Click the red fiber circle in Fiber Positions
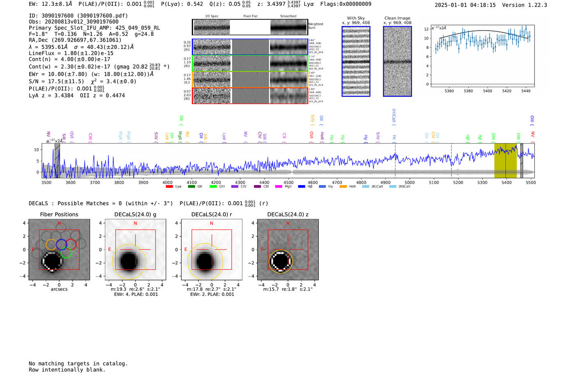576x392 pixels. point(71,244)
